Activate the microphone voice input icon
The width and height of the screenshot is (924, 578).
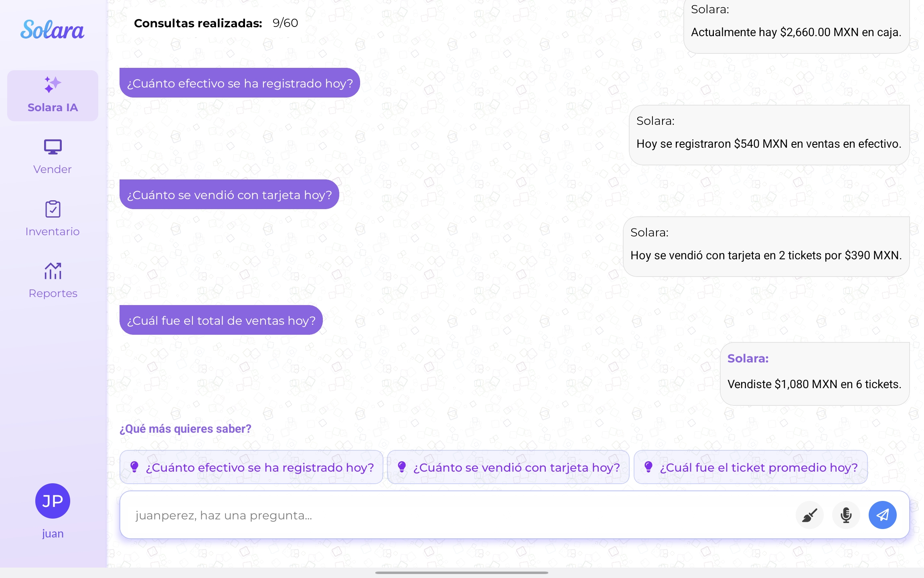tap(846, 515)
